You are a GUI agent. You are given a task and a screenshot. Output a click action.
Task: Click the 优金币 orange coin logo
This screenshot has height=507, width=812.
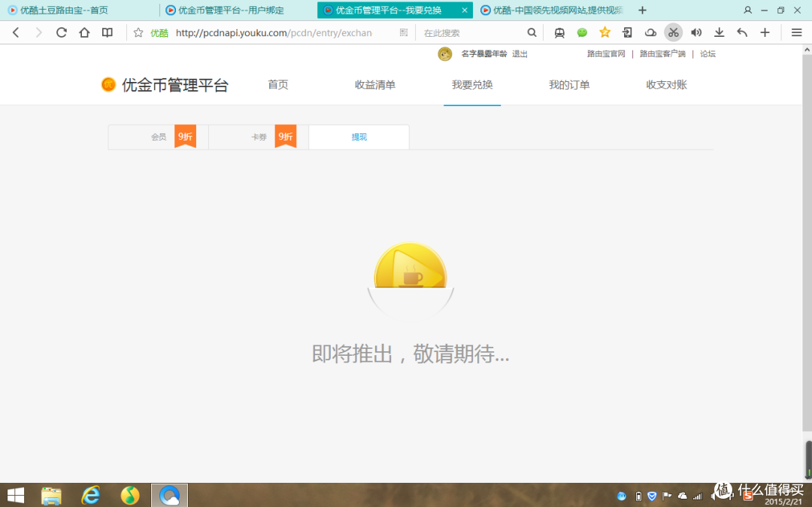[108, 84]
